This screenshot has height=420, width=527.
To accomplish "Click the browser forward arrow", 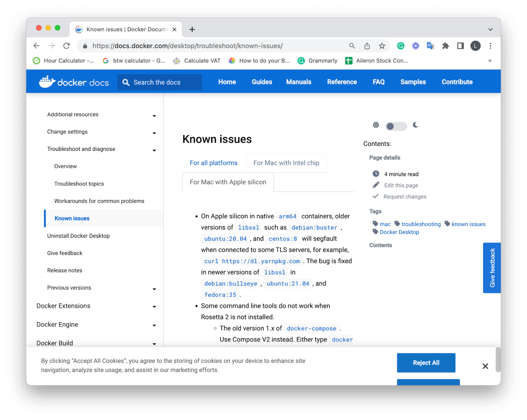I will 52,46.
